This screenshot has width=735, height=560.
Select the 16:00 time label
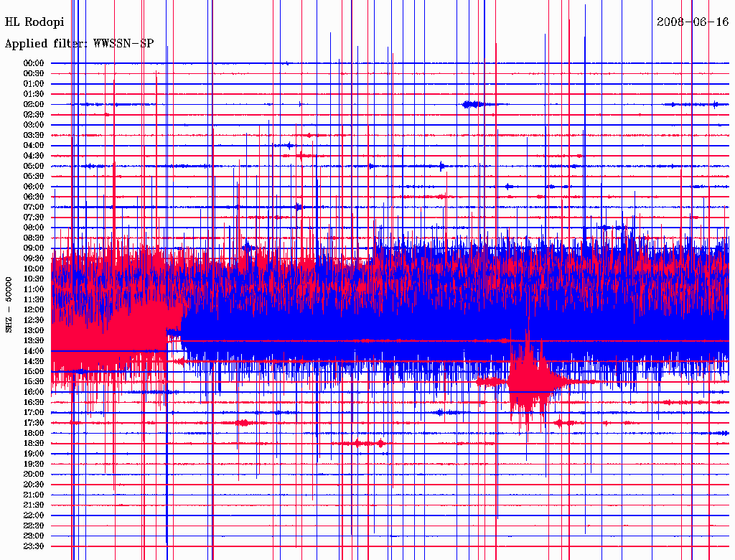pos(34,392)
